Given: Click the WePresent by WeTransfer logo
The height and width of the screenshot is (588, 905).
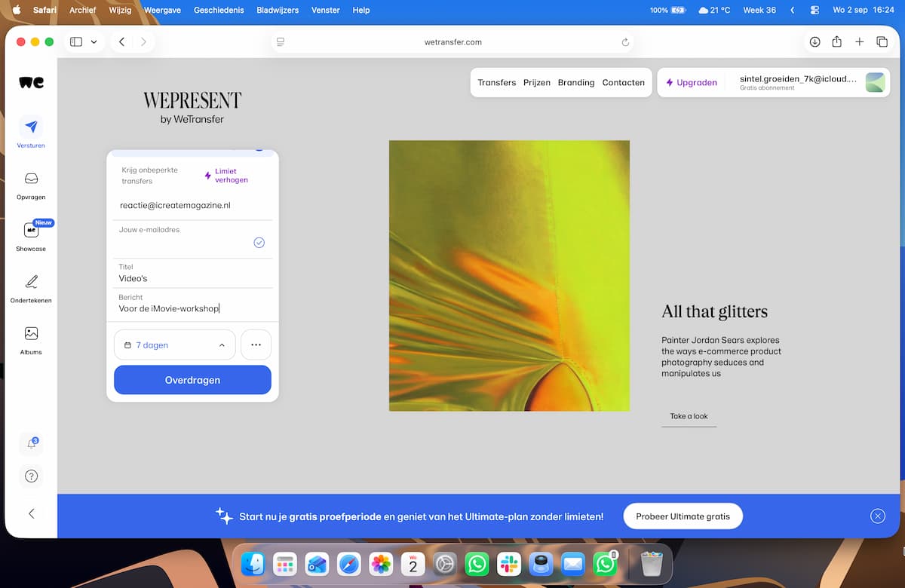Looking at the screenshot, I should point(192,108).
